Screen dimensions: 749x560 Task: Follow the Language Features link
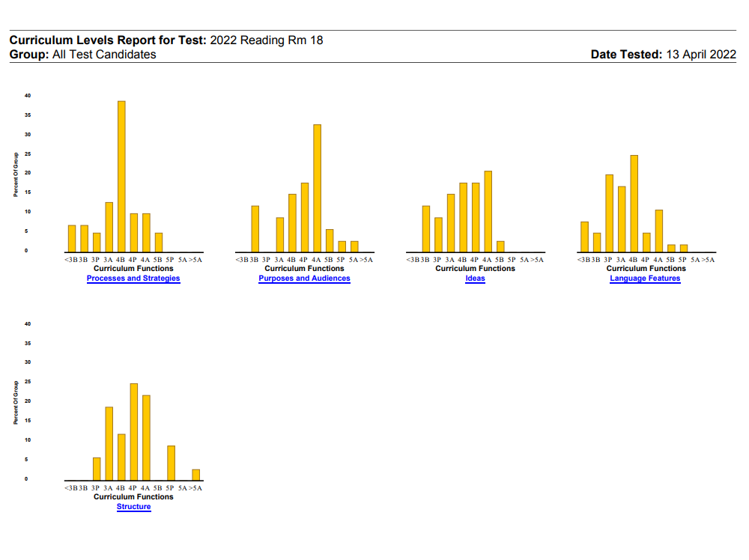645,279
